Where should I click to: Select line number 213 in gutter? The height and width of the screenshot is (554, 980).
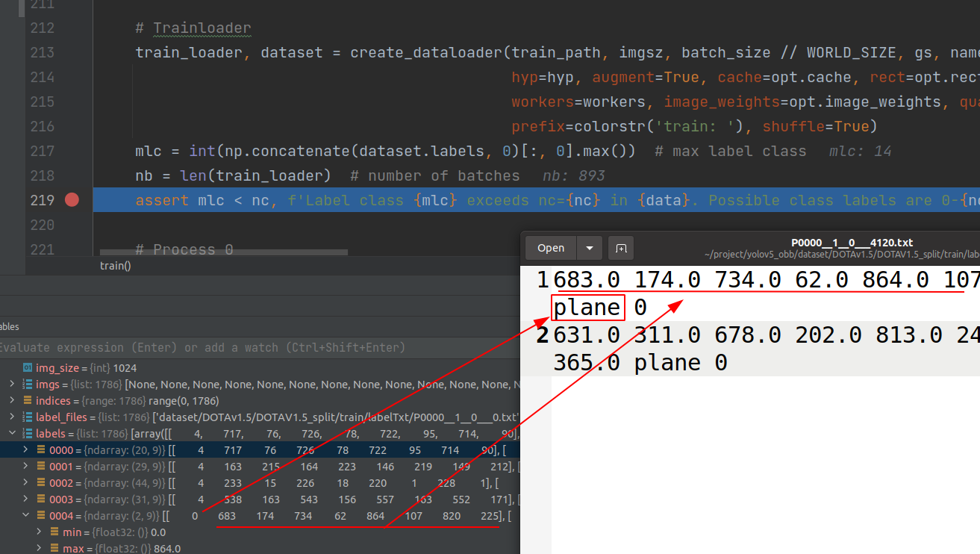(x=42, y=52)
